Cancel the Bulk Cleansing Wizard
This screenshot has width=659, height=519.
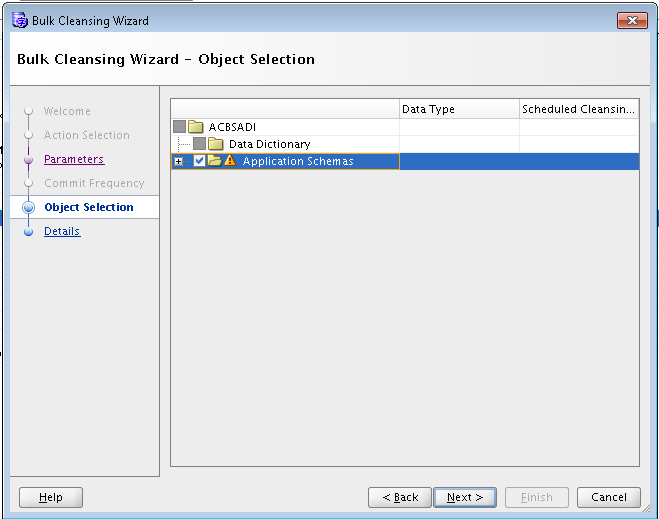(608, 497)
